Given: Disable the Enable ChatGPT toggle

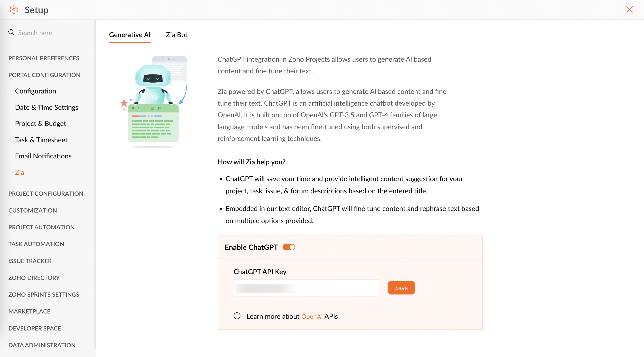Looking at the screenshot, I should [289, 247].
